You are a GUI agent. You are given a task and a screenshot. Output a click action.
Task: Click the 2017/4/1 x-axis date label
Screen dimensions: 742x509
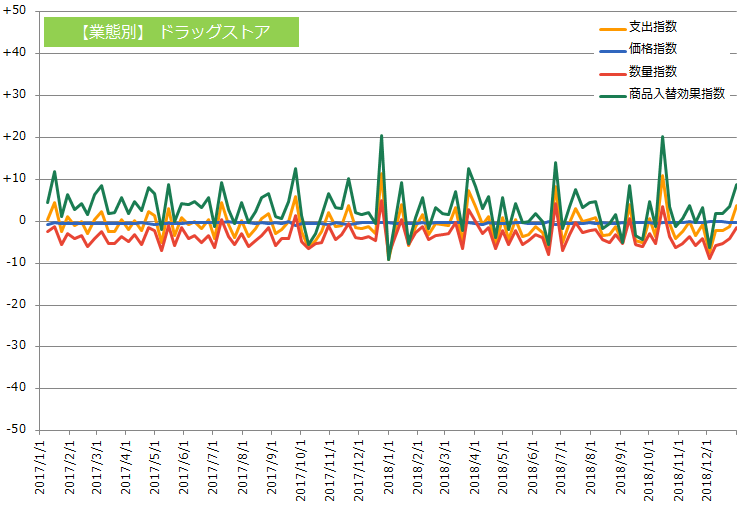125,468
